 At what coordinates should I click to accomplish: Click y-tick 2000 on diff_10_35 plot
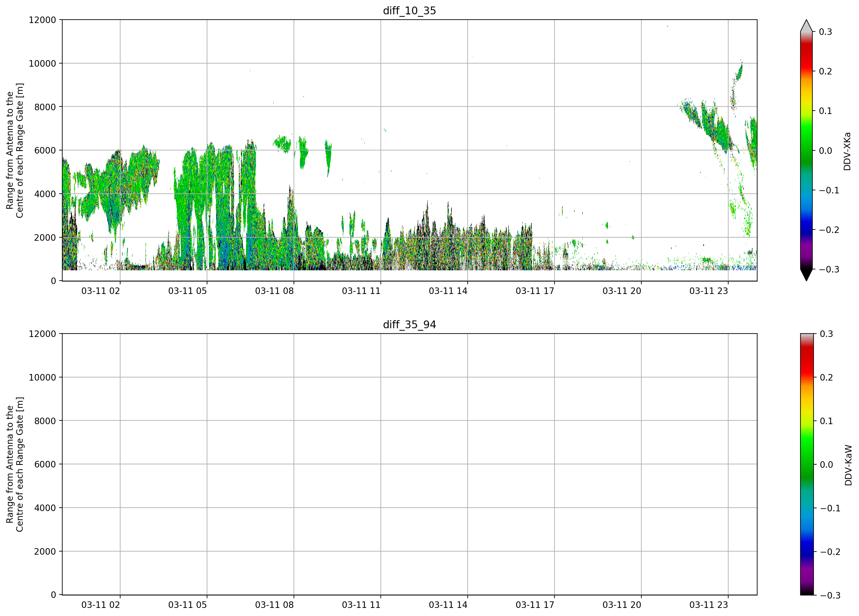tap(45, 238)
